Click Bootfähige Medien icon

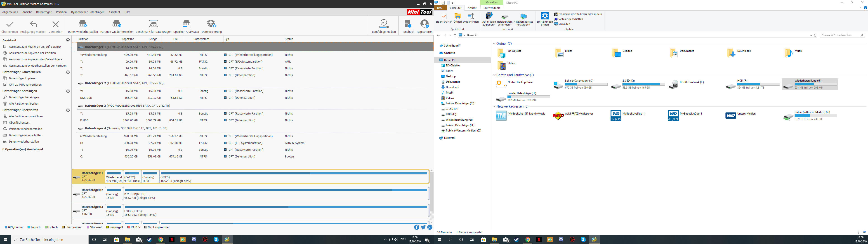pyautogui.click(x=383, y=23)
